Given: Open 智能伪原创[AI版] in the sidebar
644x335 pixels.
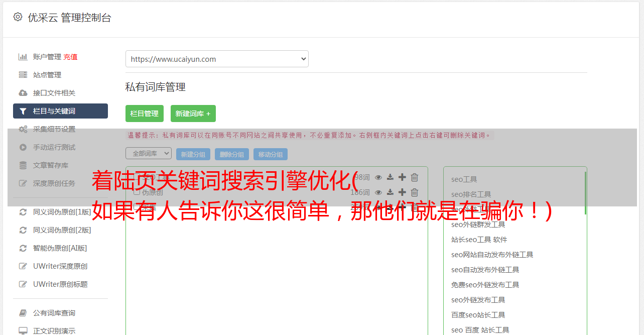Looking at the screenshot, I should [60, 248].
